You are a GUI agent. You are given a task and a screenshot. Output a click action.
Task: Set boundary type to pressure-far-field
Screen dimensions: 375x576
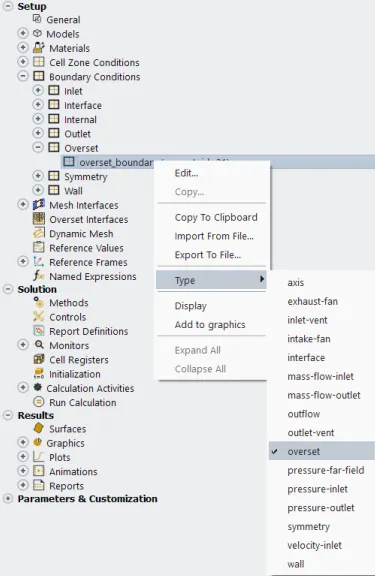coord(322,470)
